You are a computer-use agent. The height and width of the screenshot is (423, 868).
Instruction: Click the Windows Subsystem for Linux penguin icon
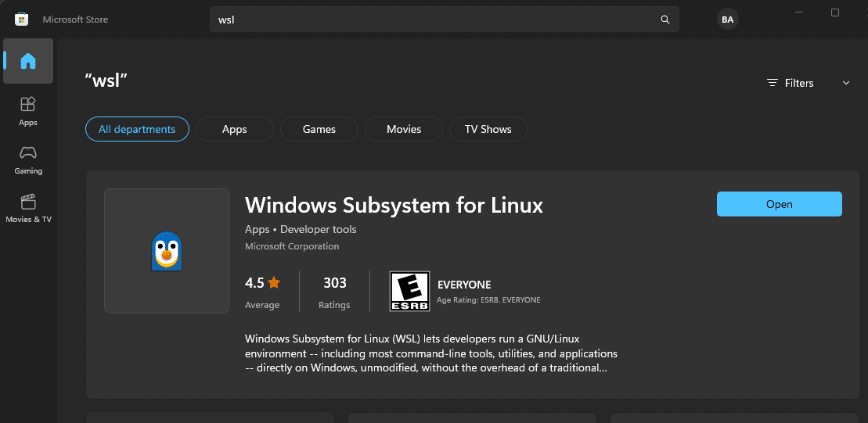[x=167, y=252]
